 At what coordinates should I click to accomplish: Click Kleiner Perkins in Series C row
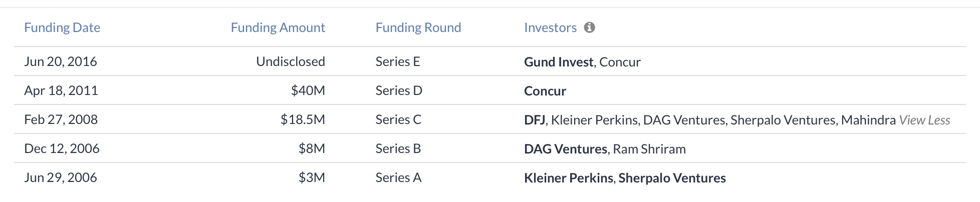pyautogui.click(x=594, y=120)
